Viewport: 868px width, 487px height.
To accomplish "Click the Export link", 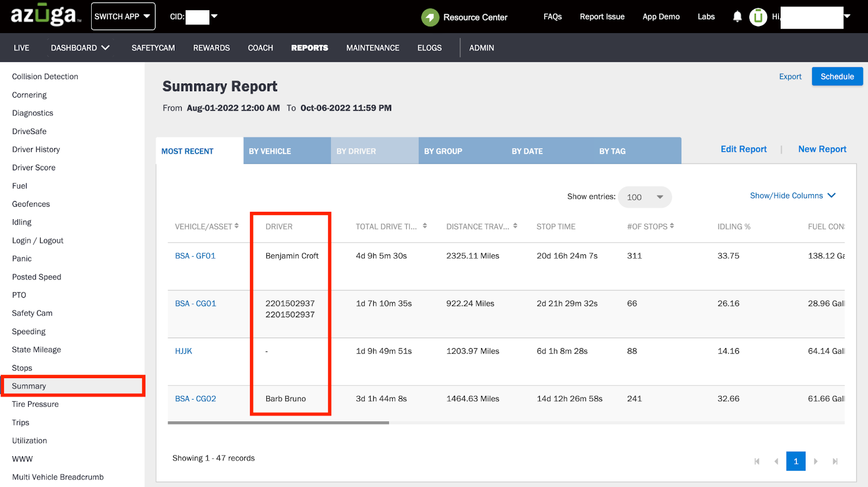I will pyautogui.click(x=790, y=76).
